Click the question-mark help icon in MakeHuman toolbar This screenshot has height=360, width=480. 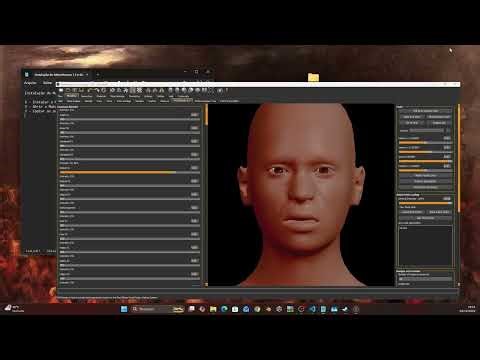coord(227,90)
